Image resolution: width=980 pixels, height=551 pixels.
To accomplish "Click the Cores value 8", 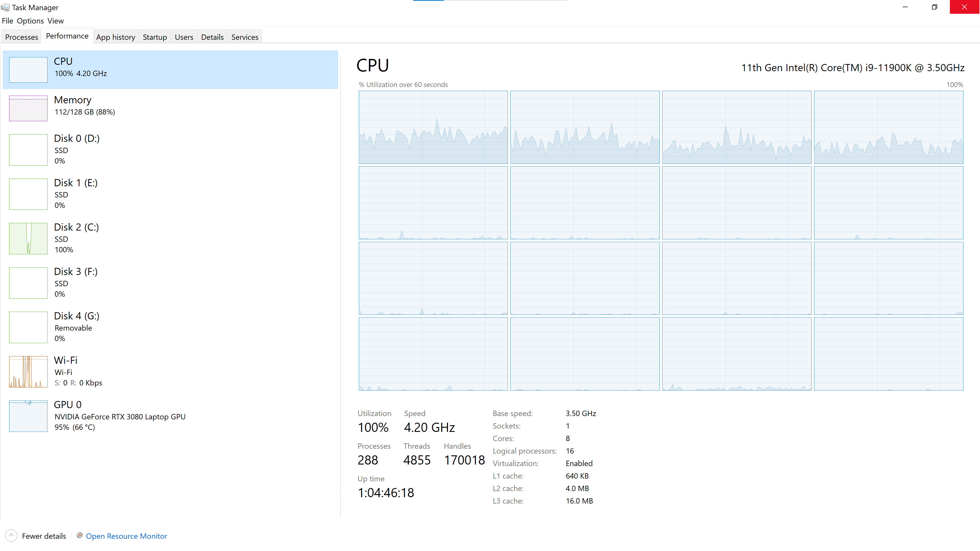I will 568,439.
